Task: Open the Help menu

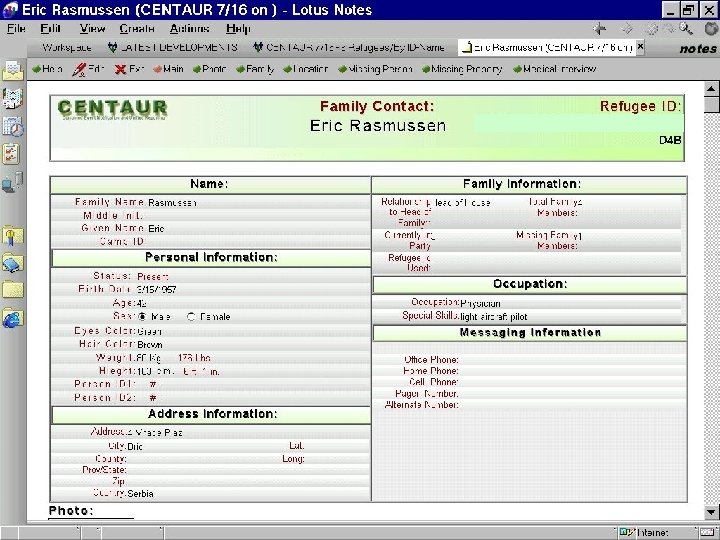Action: pos(238,29)
